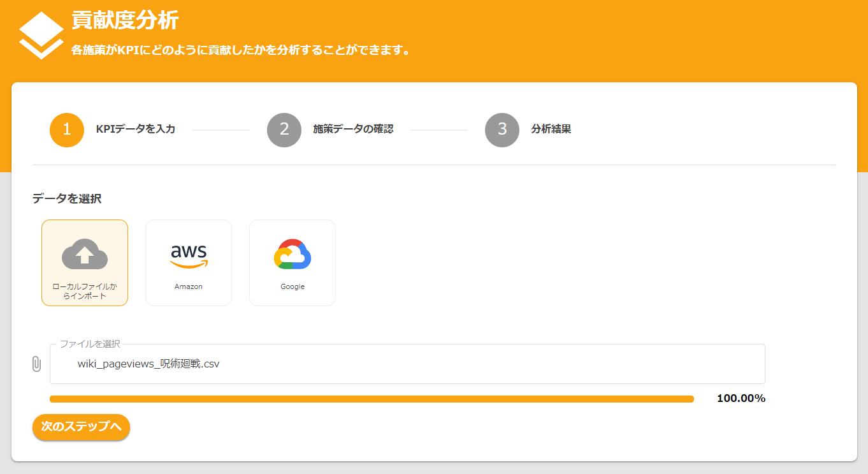This screenshot has width=868, height=474.
Task: Click step 1 circle number
Action: pos(67,130)
